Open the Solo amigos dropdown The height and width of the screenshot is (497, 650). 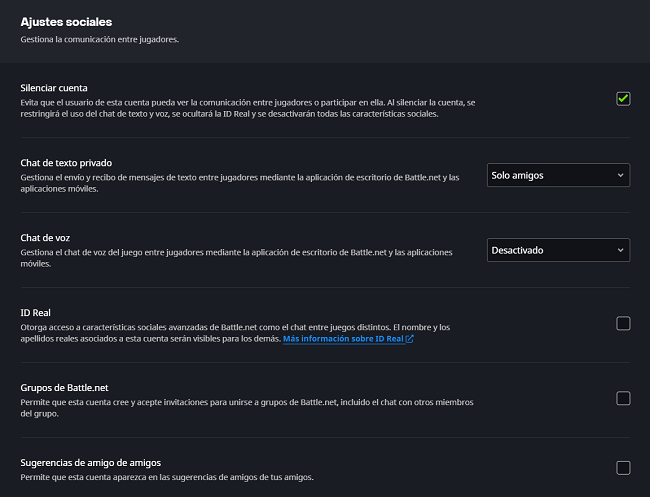(x=557, y=175)
